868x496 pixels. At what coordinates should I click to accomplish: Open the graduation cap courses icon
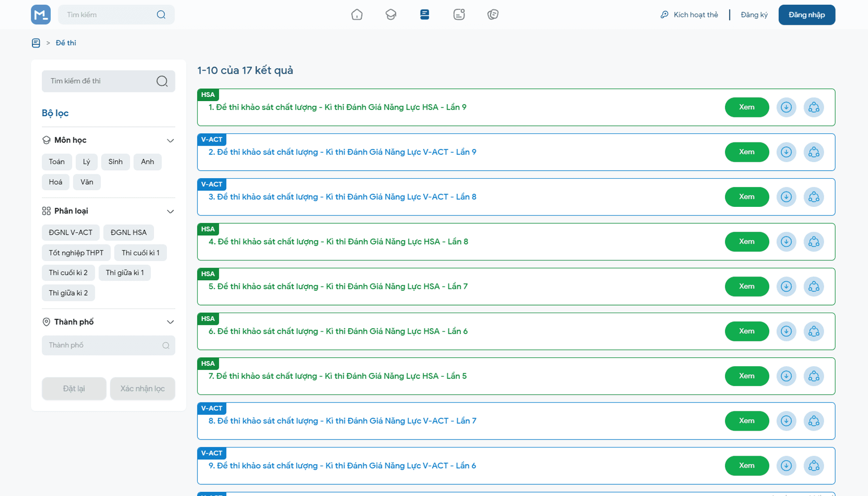(x=391, y=15)
